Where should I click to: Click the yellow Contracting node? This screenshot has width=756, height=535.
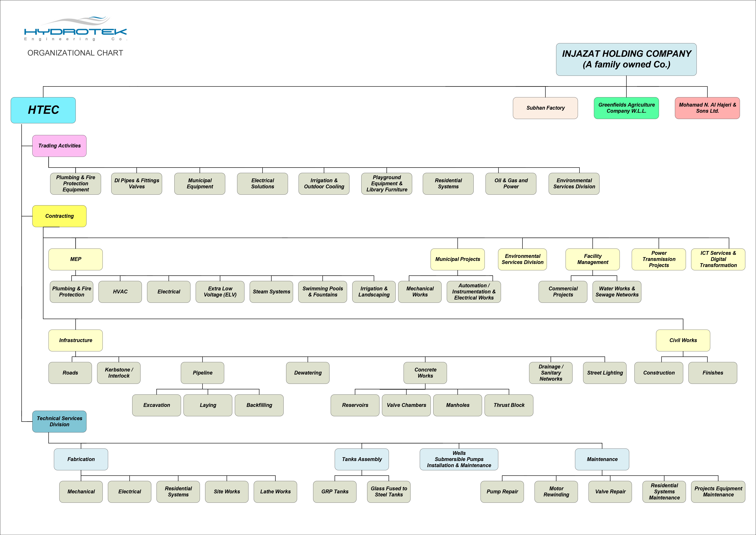(x=59, y=216)
